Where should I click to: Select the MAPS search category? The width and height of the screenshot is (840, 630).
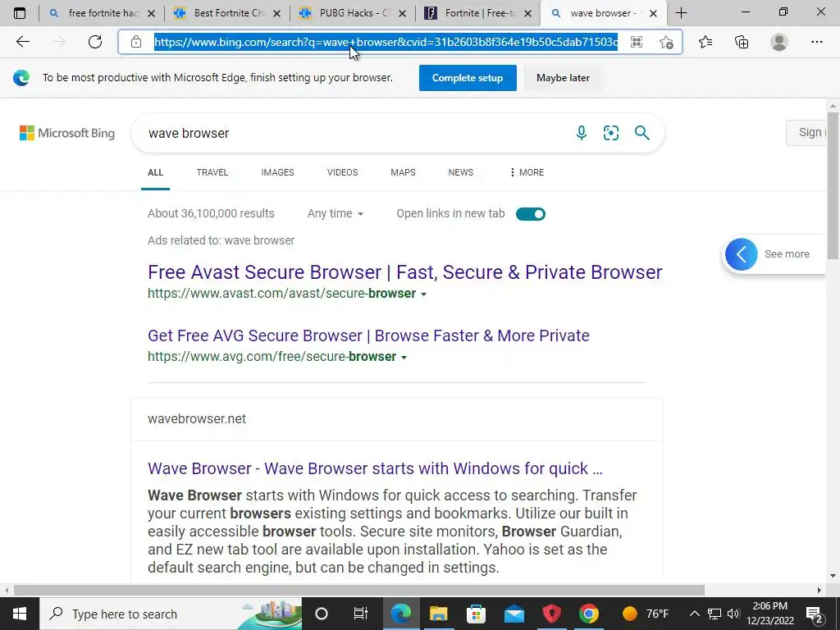[403, 172]
